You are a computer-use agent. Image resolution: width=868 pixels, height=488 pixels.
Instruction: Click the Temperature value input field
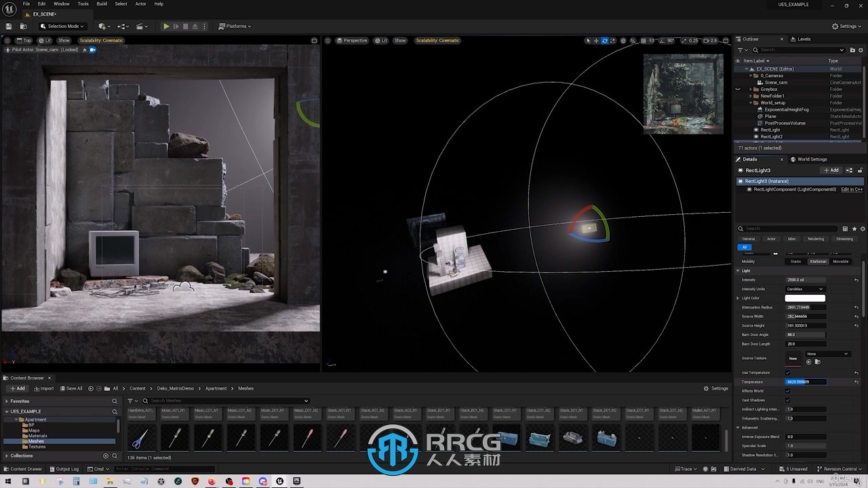tap(806, 382)
